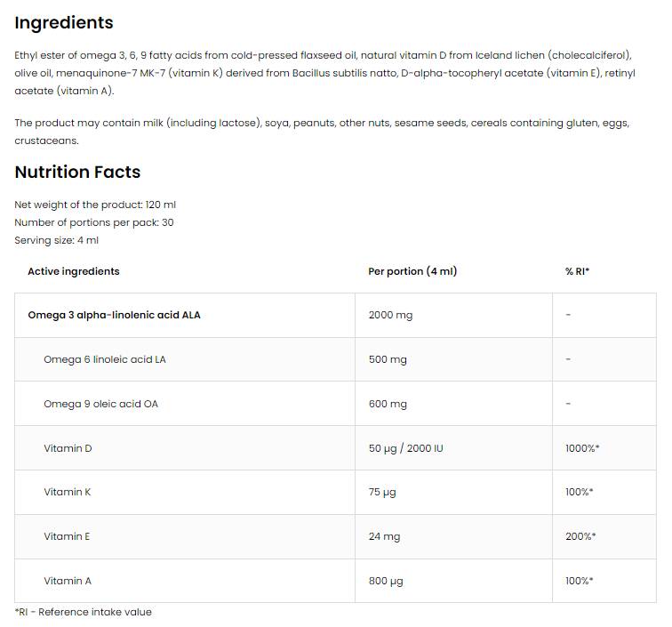Click the Net weight 120 ml line
This screenshot has height=627, width=672.
coord(95,205)
